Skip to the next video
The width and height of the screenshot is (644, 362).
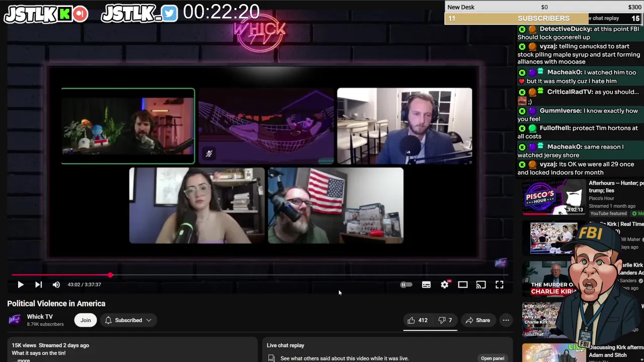point(38,285)
